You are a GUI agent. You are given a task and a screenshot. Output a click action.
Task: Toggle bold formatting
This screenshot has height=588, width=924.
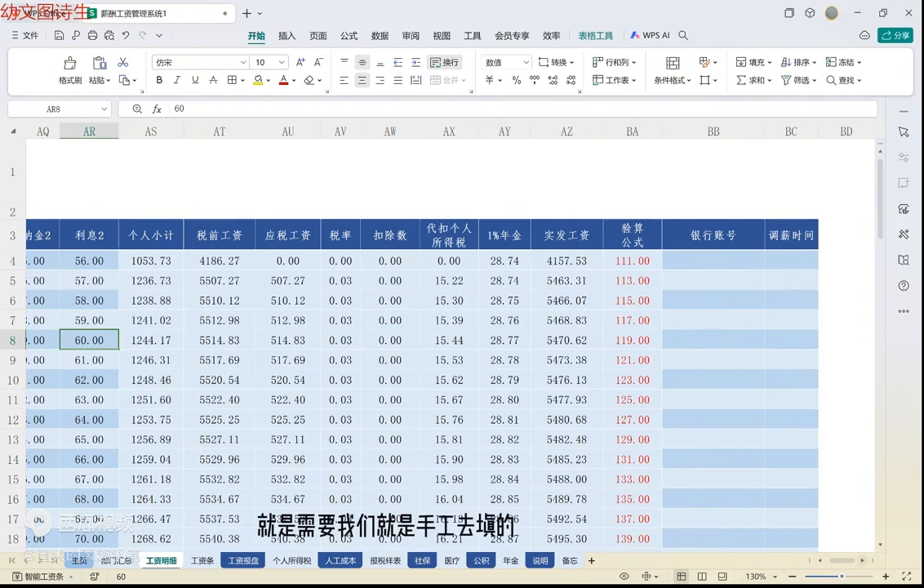coord(159,80)
